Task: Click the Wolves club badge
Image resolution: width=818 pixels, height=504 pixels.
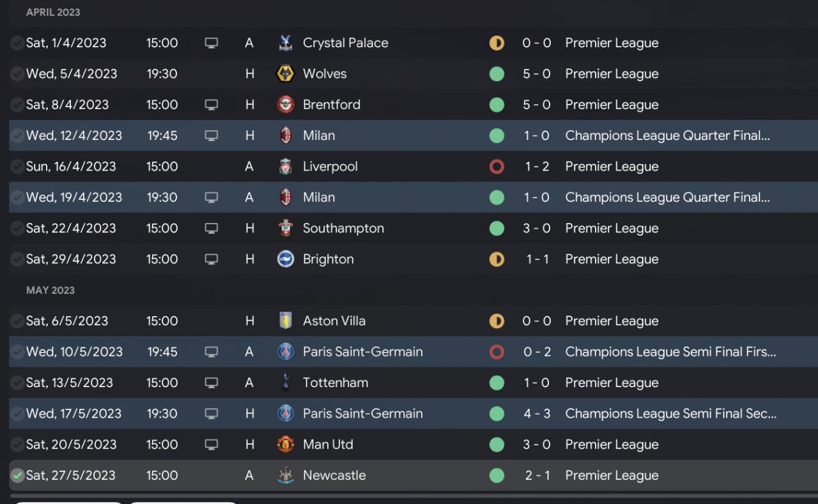Action: 285,74
